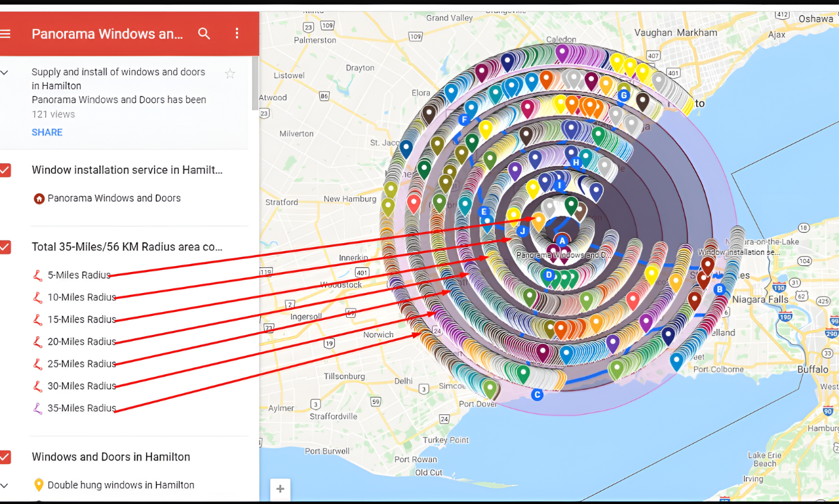Zoom in with the plus button
Viewport: 839px width, 504px height.
click(280, 489)
